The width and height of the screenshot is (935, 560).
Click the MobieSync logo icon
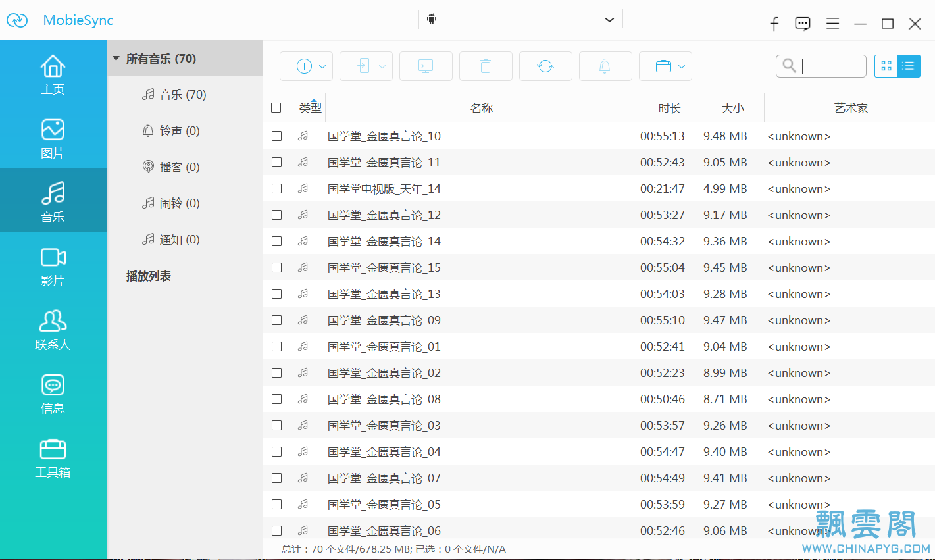(17, 20)
